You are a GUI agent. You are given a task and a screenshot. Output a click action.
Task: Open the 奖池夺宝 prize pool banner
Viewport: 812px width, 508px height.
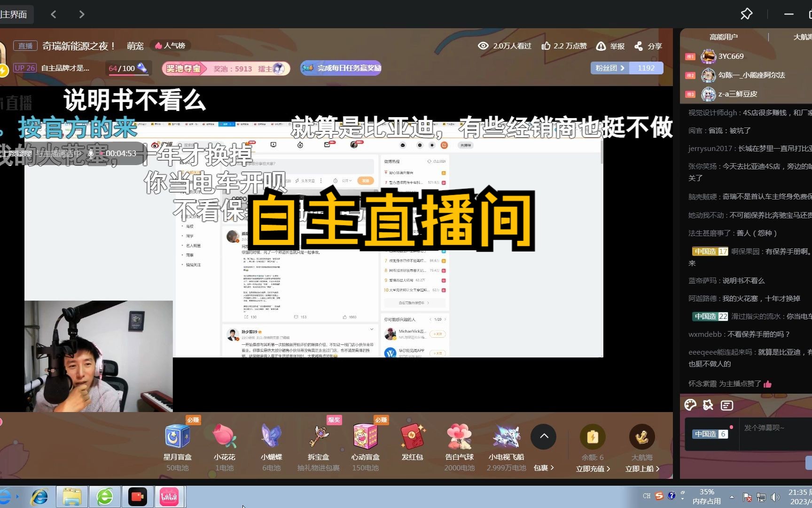(x=226, y=69)
